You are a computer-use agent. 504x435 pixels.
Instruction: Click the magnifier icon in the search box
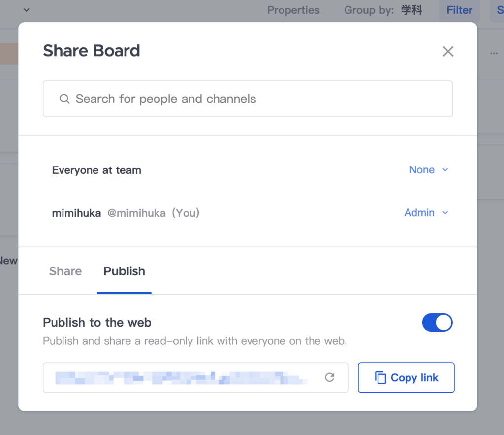coord(64,99)
